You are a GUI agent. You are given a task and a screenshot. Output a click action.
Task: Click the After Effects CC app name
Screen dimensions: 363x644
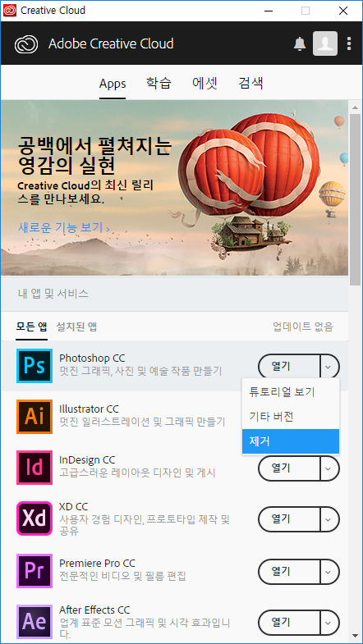coord(94,610)
